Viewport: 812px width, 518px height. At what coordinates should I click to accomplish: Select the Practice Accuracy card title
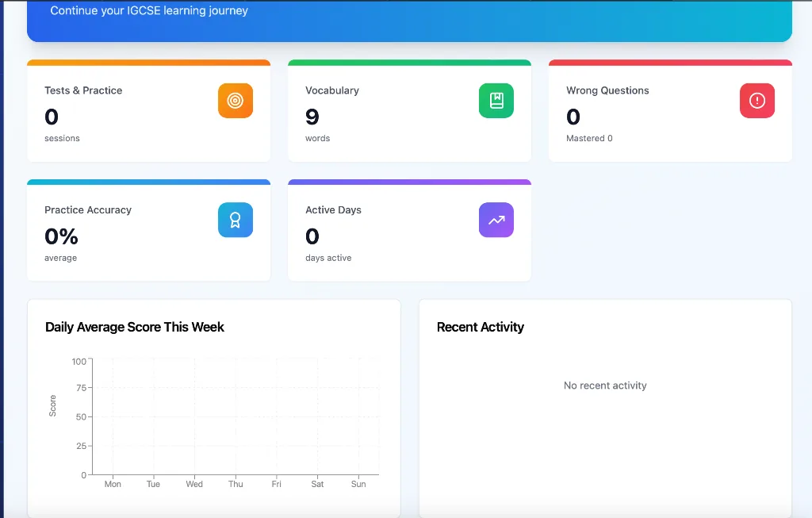pos(88,209)
